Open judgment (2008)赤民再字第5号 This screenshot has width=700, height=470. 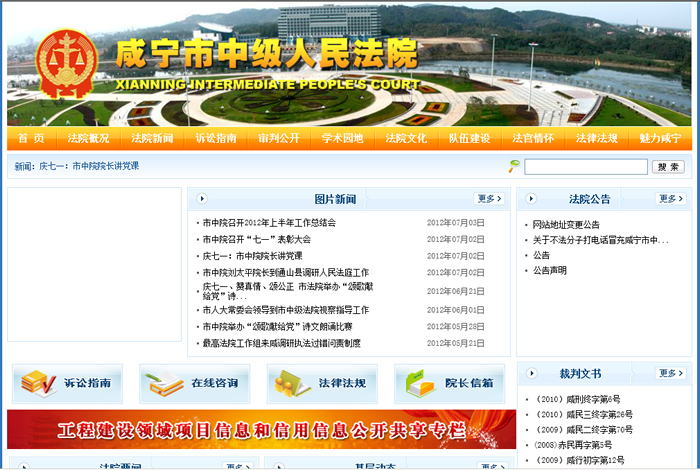tap(573, 445)
